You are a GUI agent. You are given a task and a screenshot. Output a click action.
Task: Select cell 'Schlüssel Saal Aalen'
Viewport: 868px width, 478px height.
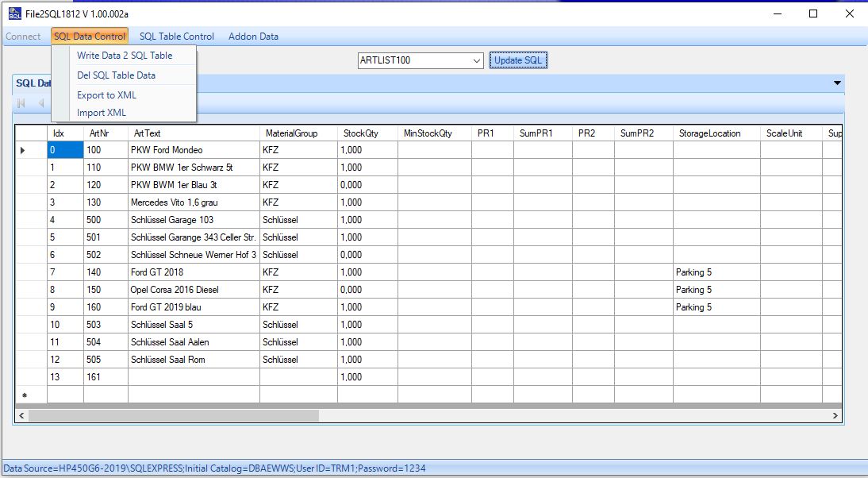194,341
